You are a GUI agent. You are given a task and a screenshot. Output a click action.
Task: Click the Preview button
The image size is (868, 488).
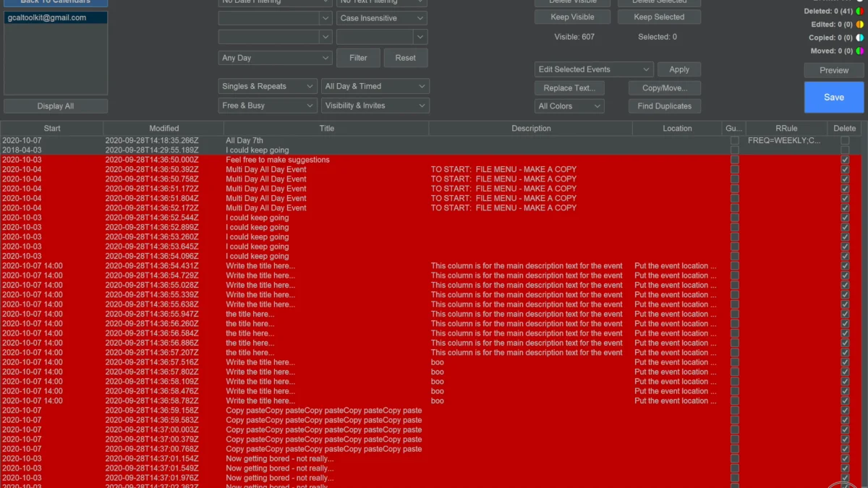pos(834,70)
